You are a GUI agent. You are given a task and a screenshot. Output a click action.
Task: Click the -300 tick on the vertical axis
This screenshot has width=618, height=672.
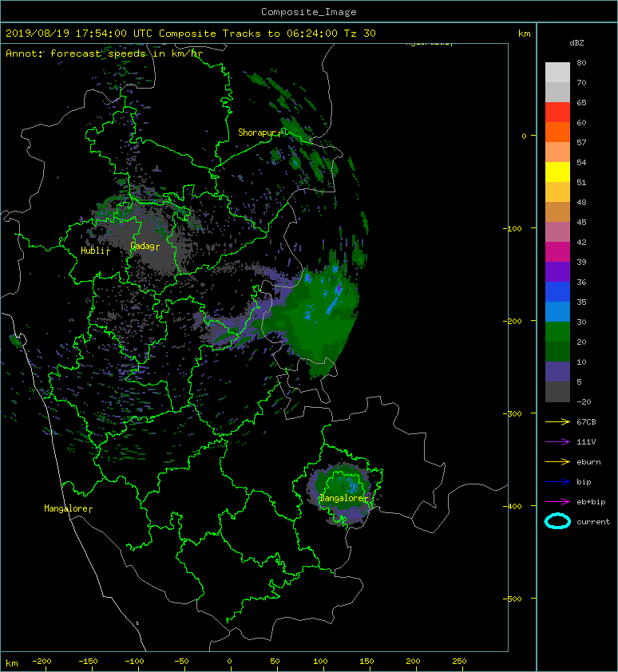(x=512, y=413)
